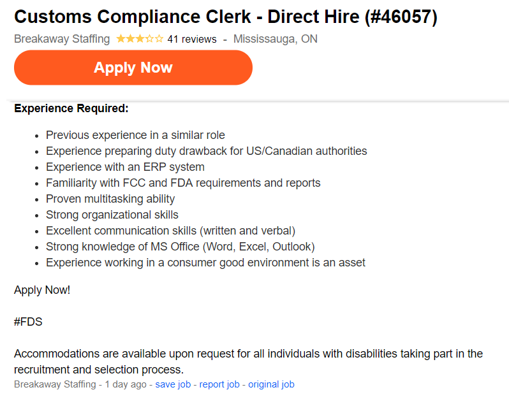Viewport: 509px width, 420px height.
Task: Click the 'Experience Required:' heading
Action: tap(71, 108)
